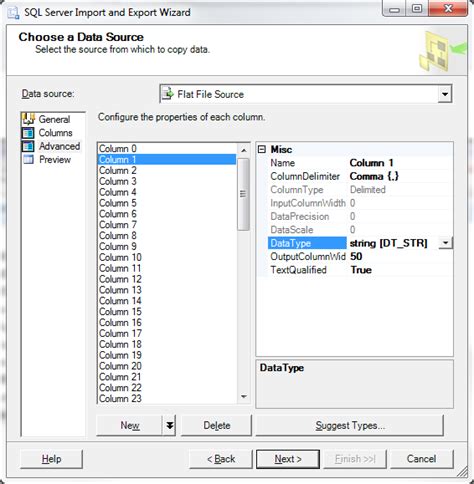
Task: Click the Flat File Source icon
Action: pyautogui.click(x=168, y=94)
